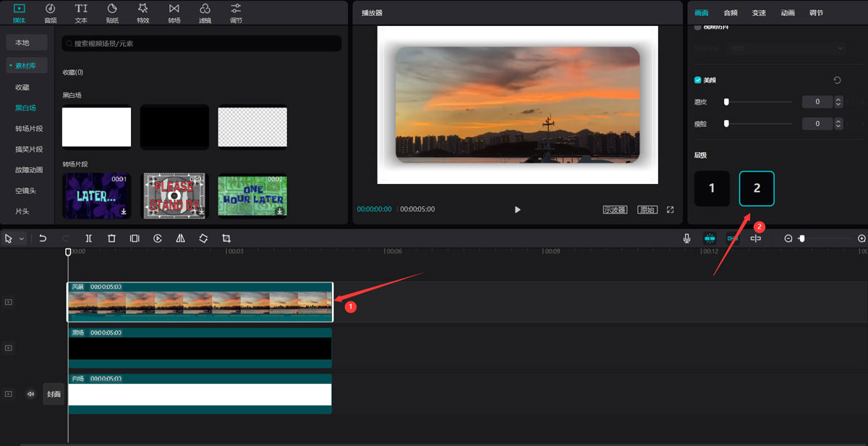Uncheck the 美颜 beauty checkbox

pyautogui.click(x=698, y=80)
